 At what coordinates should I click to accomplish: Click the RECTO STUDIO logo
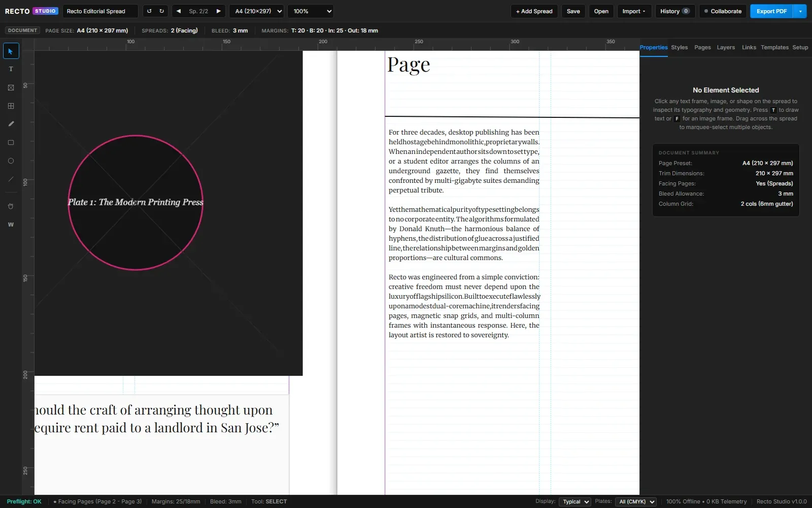point(31,11)
